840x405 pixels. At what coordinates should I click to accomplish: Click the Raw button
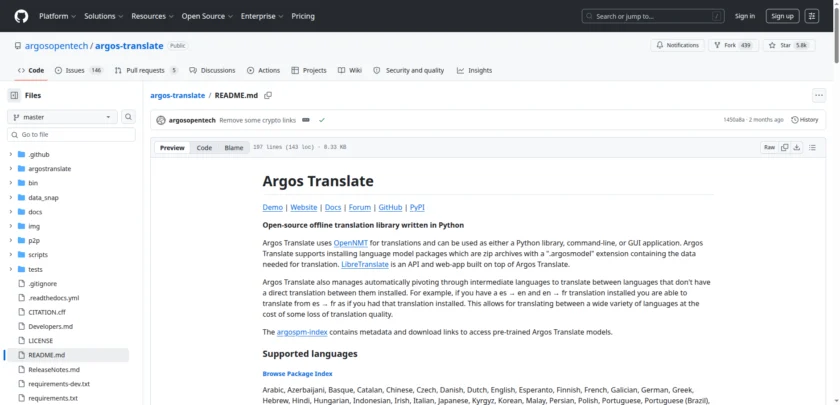(x=769, y=147)
